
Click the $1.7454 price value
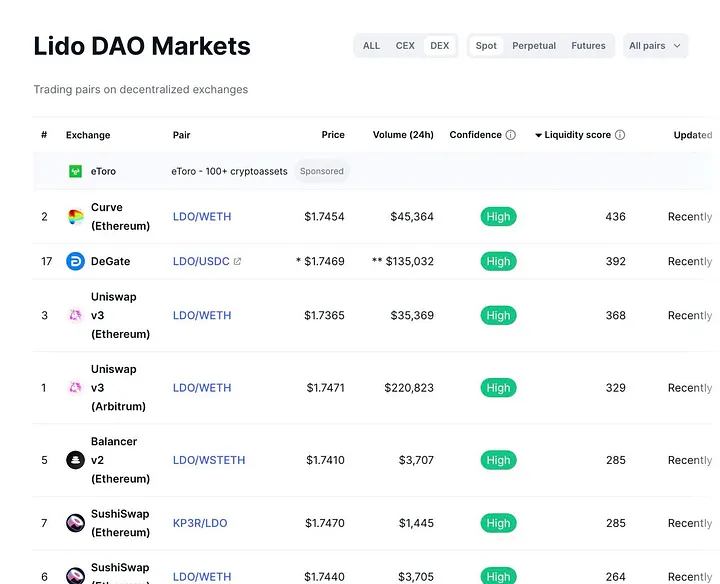click(324, 217)
